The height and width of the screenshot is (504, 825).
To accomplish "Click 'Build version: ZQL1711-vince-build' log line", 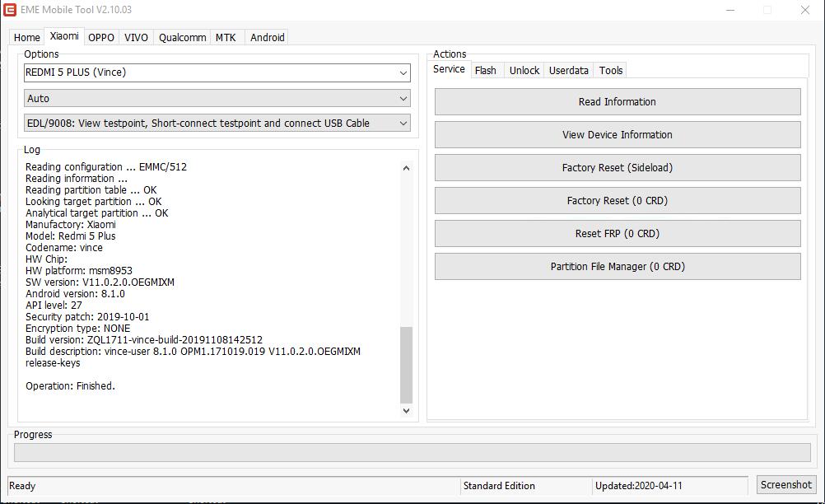I will click(x=144, y=340).
